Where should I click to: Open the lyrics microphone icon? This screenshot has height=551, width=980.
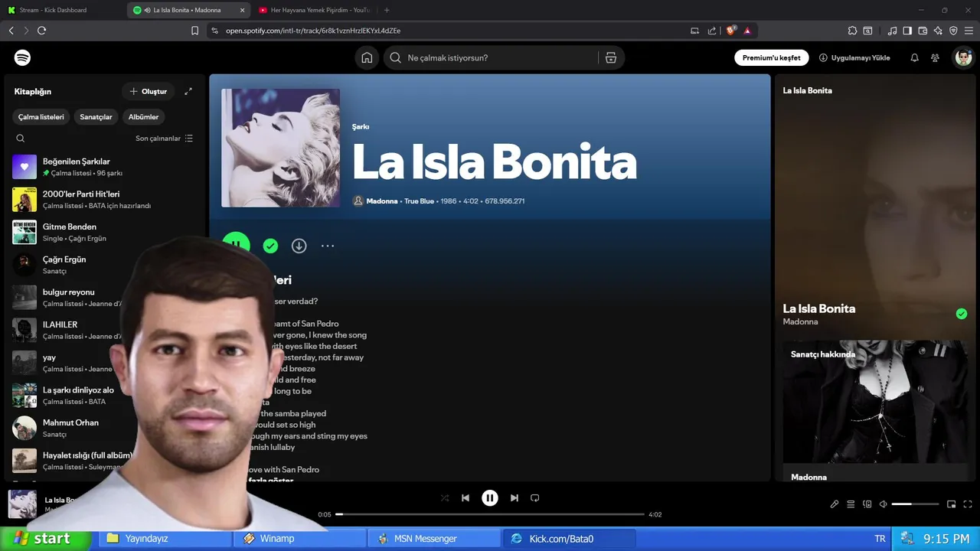click(x=835, y=504)
